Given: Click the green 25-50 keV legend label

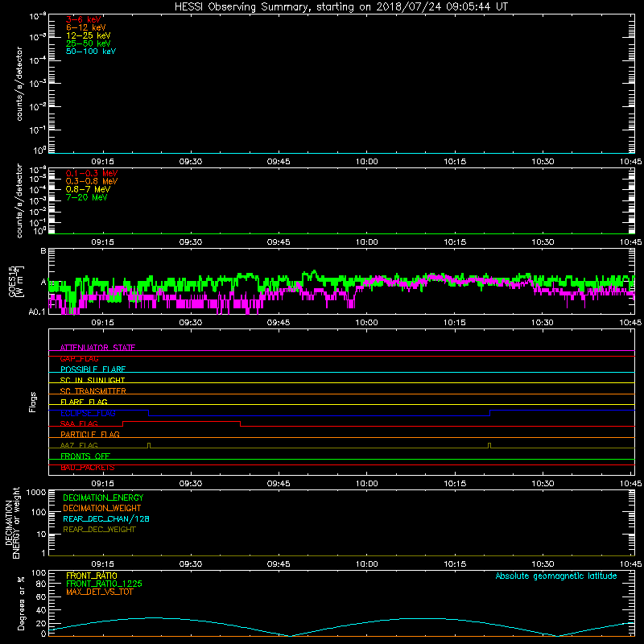Looking at the screenshot, I should (89, 43).
